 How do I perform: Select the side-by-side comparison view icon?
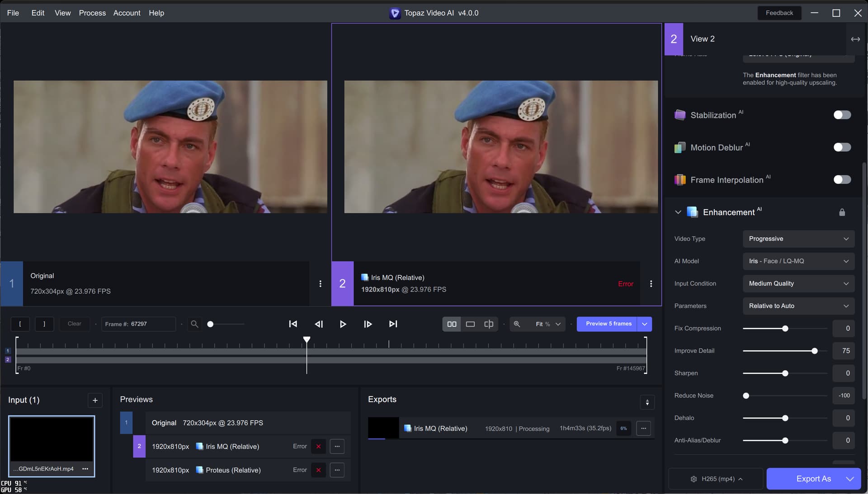452,324
